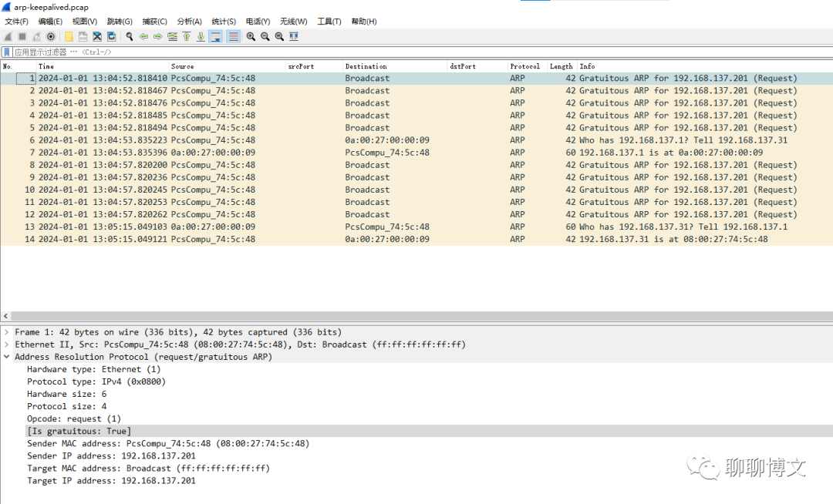Viewport: 833px width, 504px height.
Task: Select packet 7 reply '192.168.137.1 is at'
Action: pyautogui.click(x=416, y=153)
